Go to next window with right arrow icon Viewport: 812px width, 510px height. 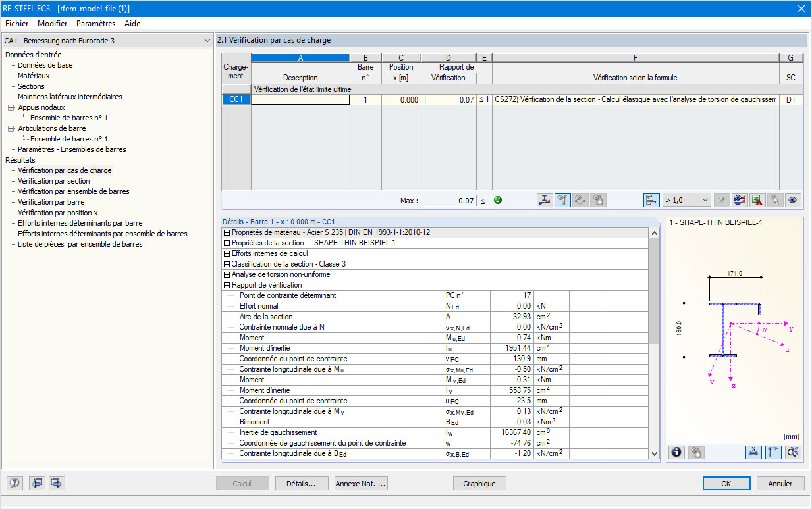[57, 483]
